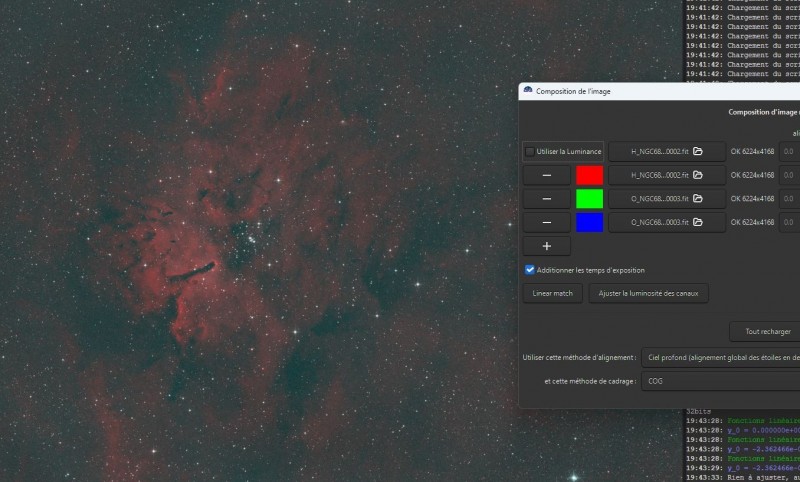Viewport: 800px width, 482px height.
Task: Click OK 6224x4168 status in blue row
Action: click(752, 222)
